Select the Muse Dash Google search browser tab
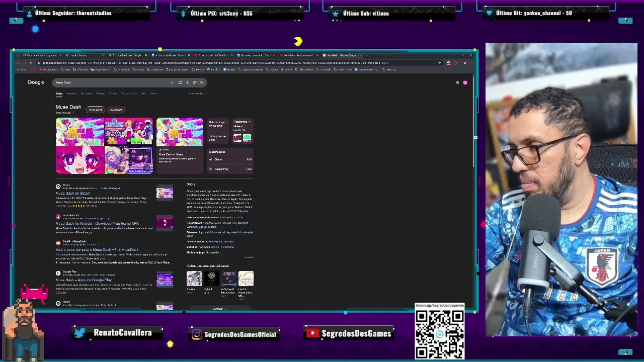Image resolution: width=644 pixels, height=362 pixels. point(343,55)
